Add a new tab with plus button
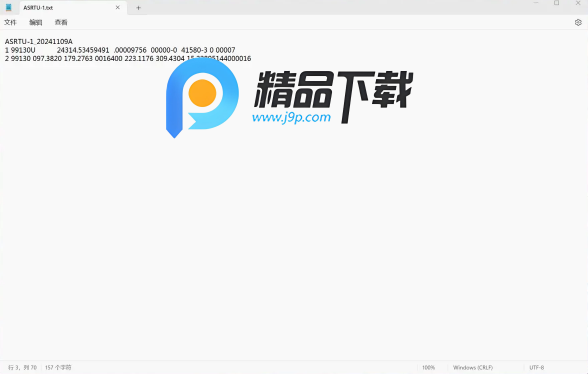 pos(138,8)
